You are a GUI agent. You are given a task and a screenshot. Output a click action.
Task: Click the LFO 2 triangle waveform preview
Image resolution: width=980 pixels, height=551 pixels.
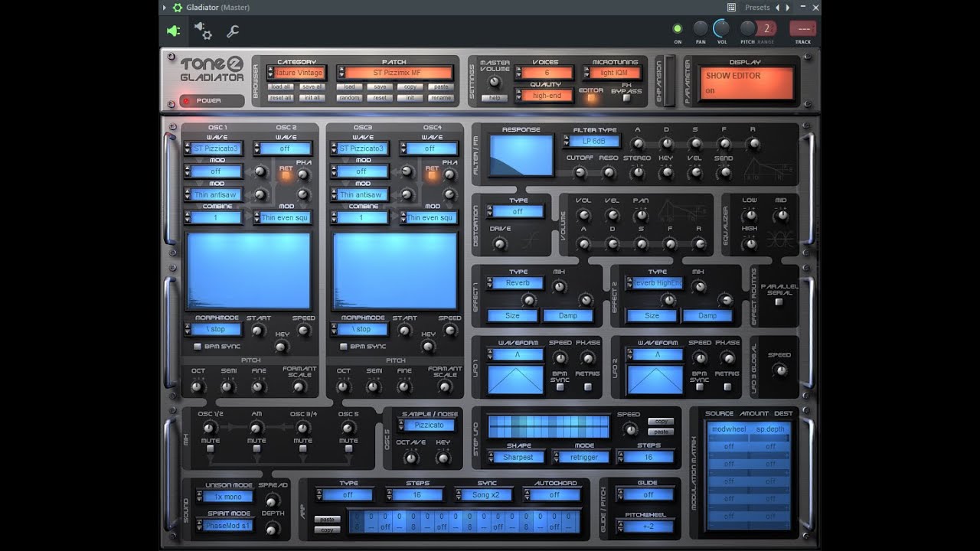coord(655,380)
